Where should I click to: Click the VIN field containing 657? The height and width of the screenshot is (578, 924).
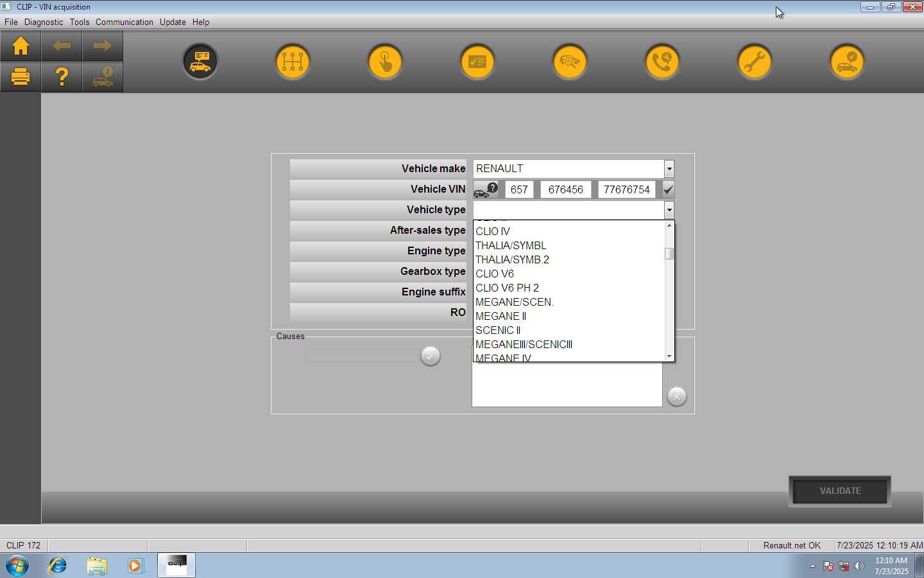tap(519, 189)
